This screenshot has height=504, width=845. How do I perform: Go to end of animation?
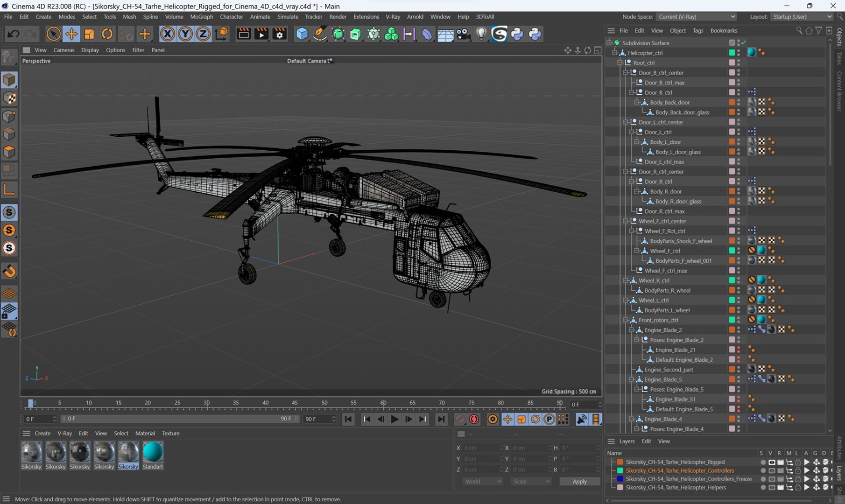click(x=441, y=419)
